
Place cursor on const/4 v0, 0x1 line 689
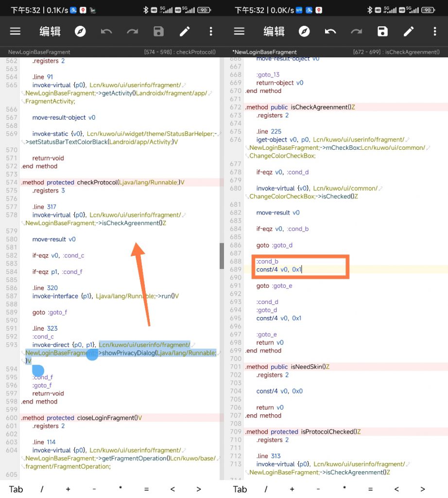[x=279, y=269]
